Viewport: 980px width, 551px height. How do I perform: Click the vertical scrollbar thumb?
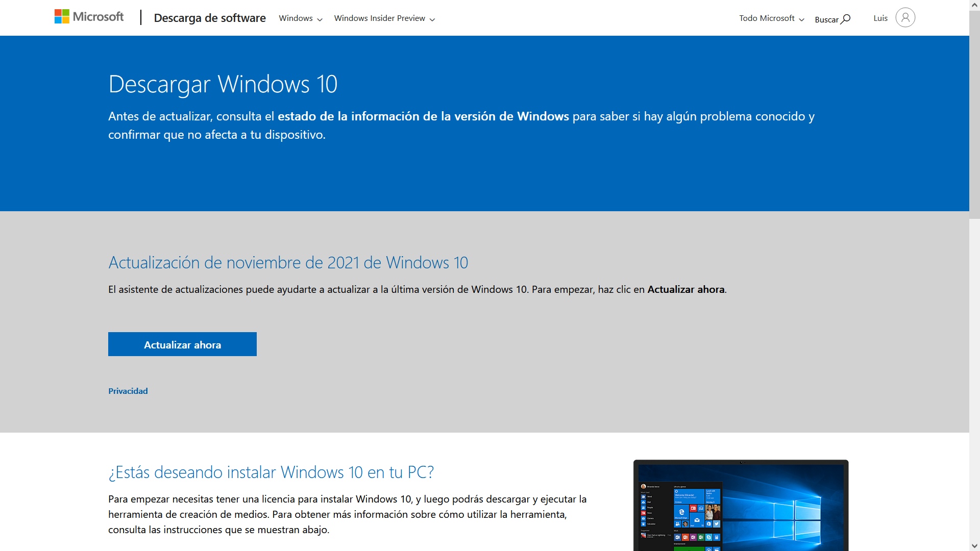[x=974, y=114]
